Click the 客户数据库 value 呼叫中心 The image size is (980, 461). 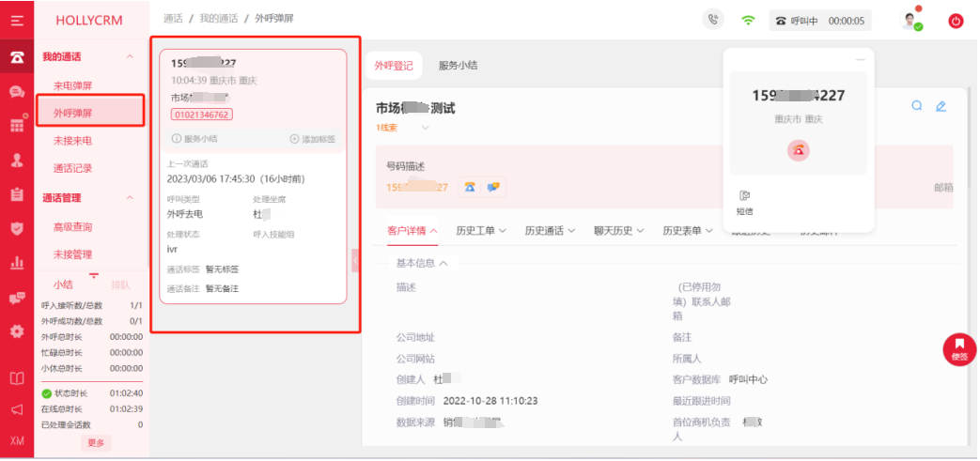click(748, 380)
